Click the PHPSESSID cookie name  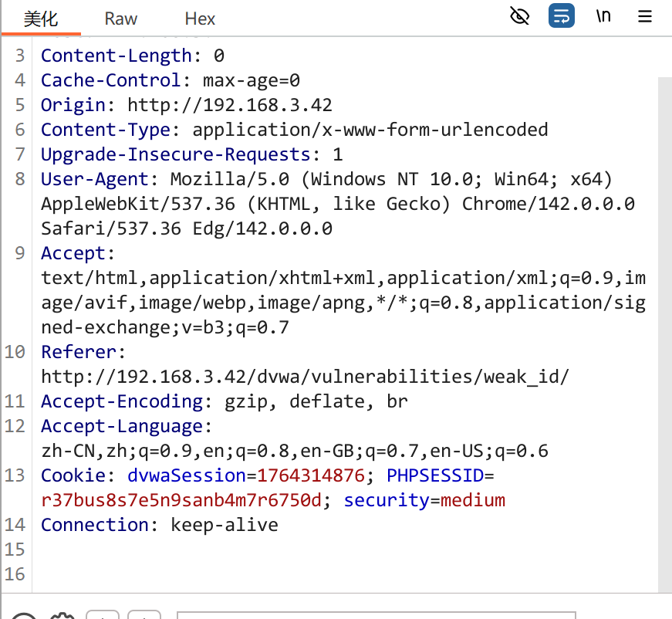tap(435, 475)
